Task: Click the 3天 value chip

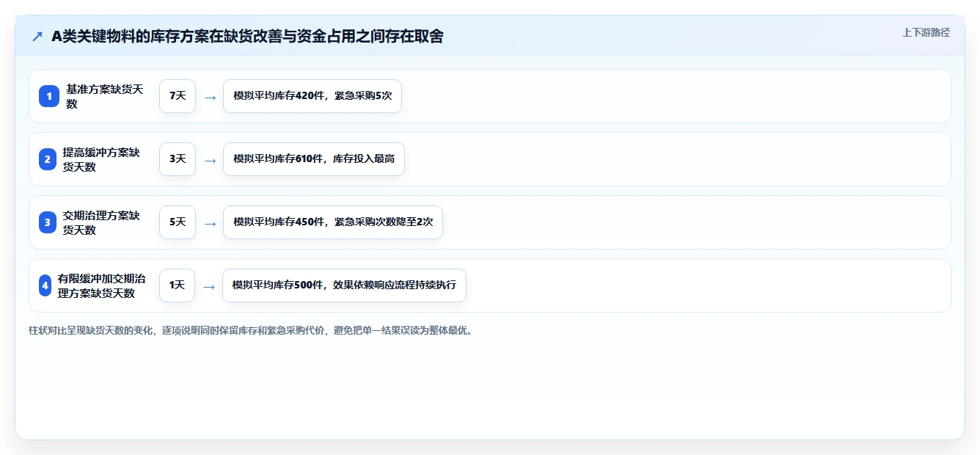Action: tap(178, 159)
